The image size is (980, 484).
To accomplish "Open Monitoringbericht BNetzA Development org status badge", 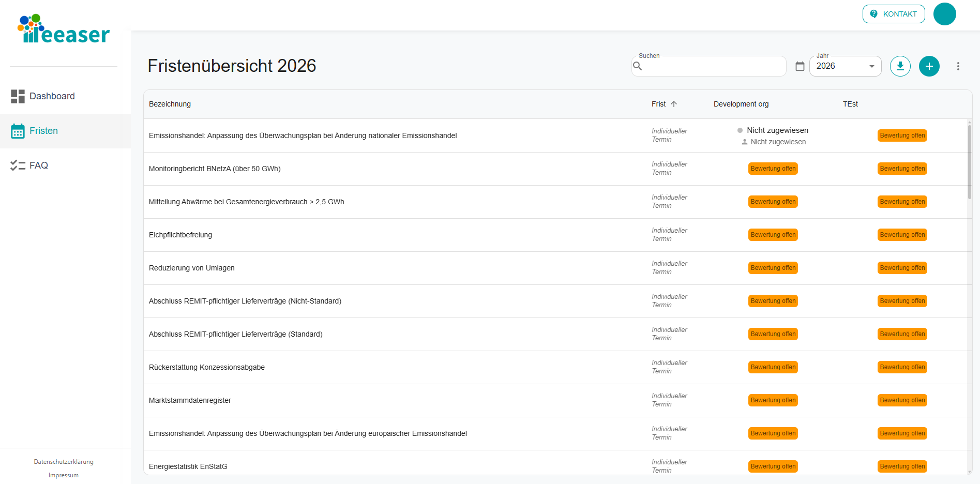I will coord(773,169).
